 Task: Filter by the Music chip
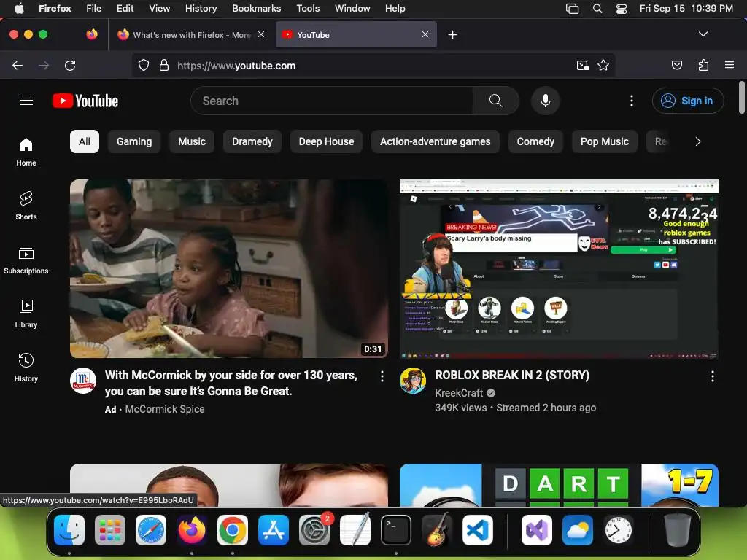(x=192, y=141)
